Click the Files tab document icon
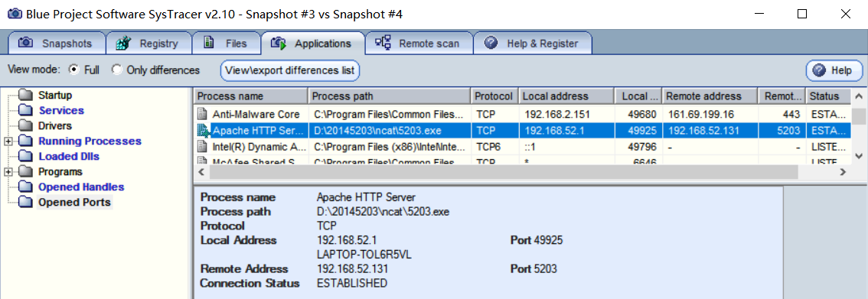This screenshot has height=299, width=868. (209, 43)
